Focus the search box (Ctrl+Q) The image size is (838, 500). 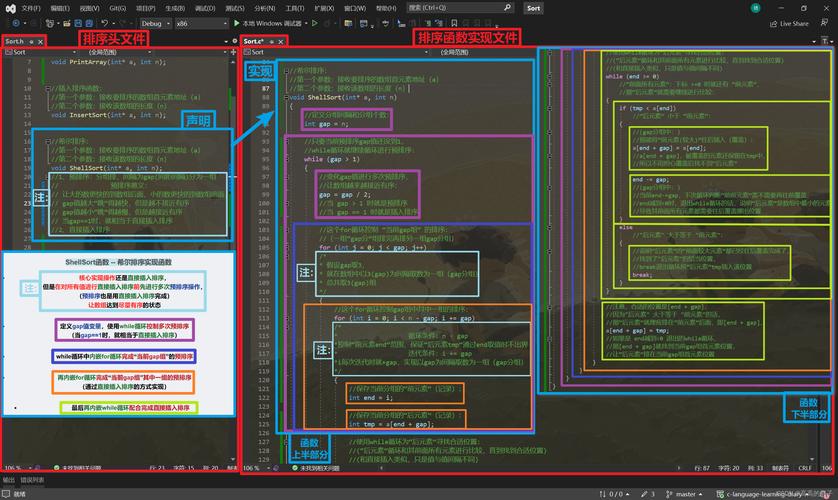[460, 7]
